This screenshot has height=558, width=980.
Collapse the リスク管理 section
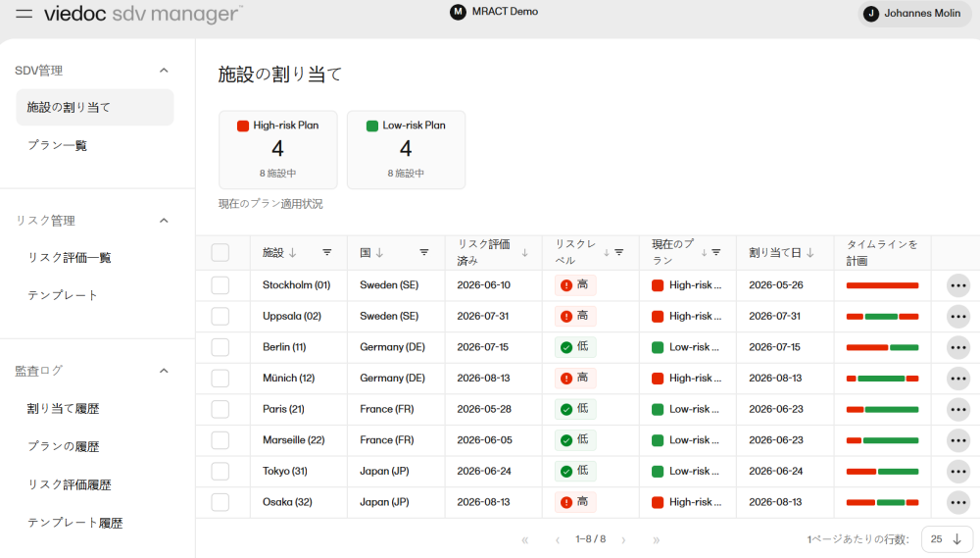click(164, 221)
